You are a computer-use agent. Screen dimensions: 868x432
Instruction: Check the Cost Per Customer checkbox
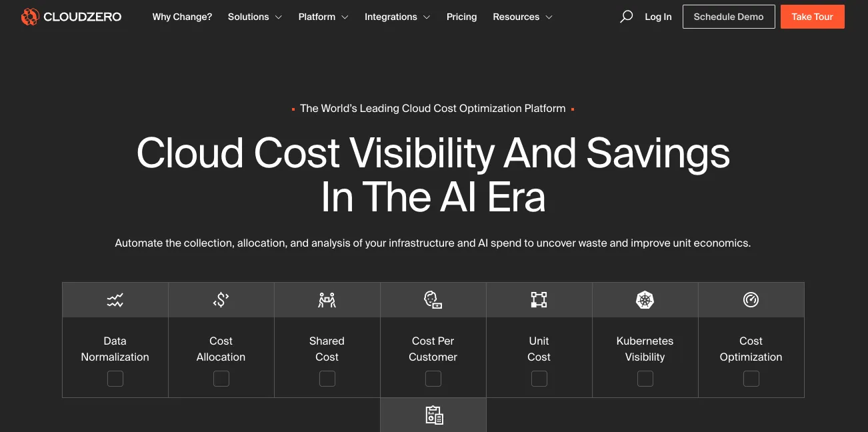(x=433, y=379)
